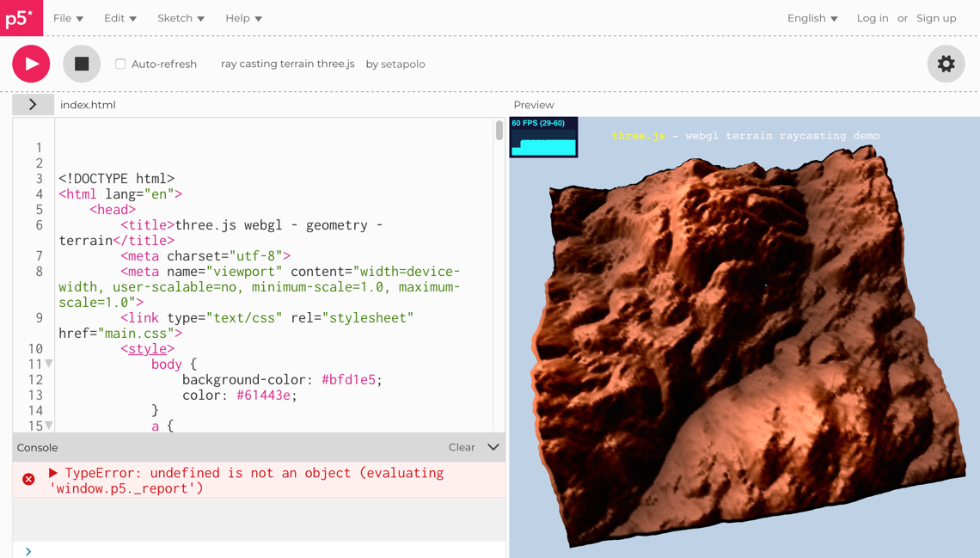Click the #61443e color value
The height and width of the screenshot is (558, 980).
263,396
